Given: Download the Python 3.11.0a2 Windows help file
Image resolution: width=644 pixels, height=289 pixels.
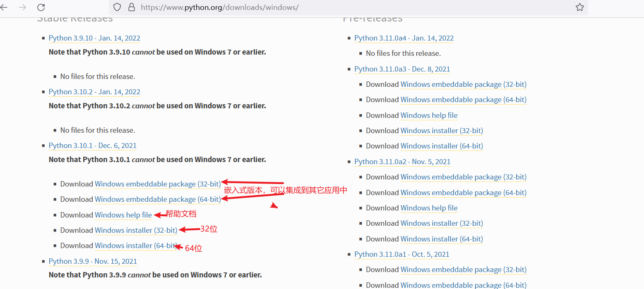Looking at the screenshot, I should click(x=429, y=208).
